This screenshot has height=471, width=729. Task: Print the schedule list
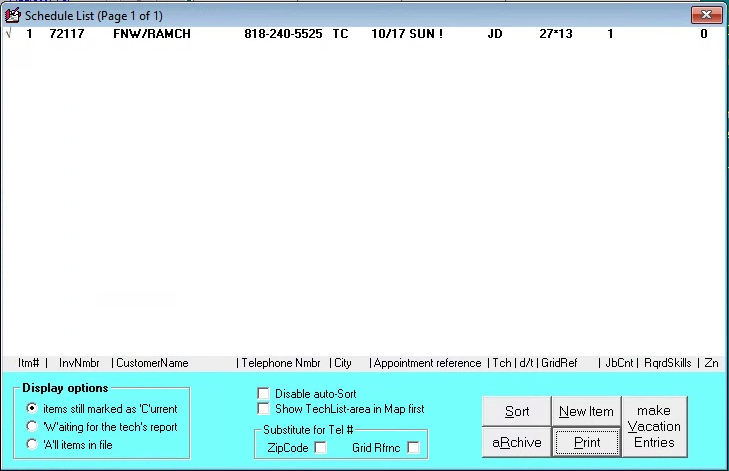coord(586,442)
